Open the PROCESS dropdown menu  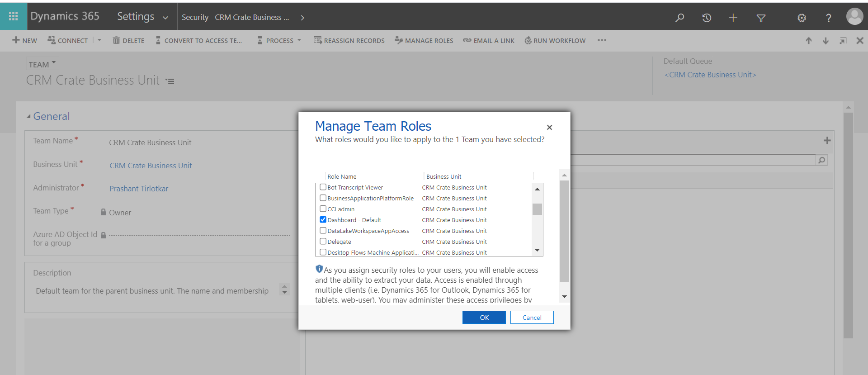point(279,40)
